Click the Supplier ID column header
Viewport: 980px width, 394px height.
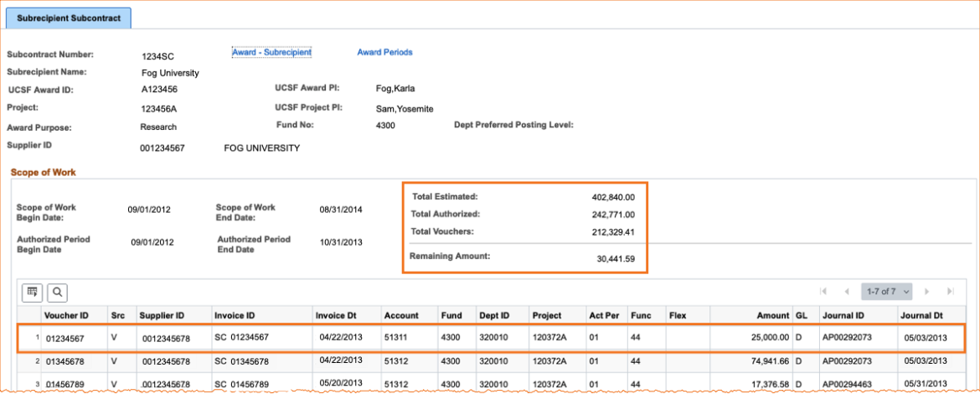click(162, 316)
